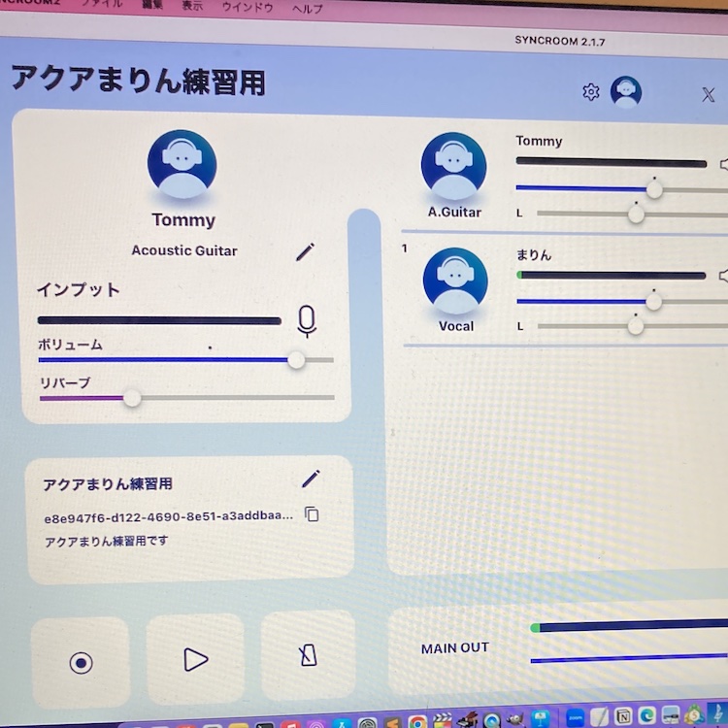
Task: Click the Tommy name under the large avatar
Action: pos(183,219)
